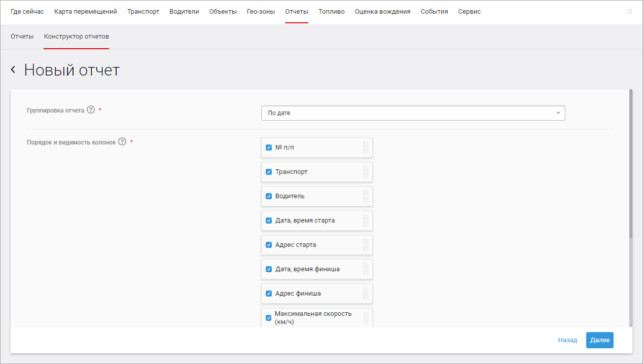Collapse top navigation with double chevron icon

[x=630, y=11]
